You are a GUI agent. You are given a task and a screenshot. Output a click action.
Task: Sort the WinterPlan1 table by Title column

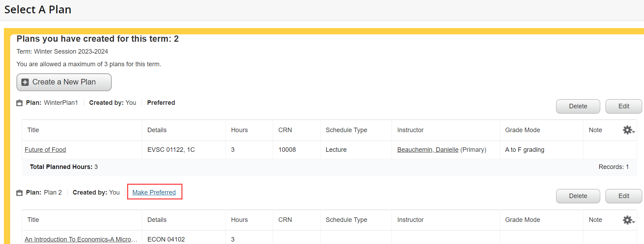coord(33,130)
